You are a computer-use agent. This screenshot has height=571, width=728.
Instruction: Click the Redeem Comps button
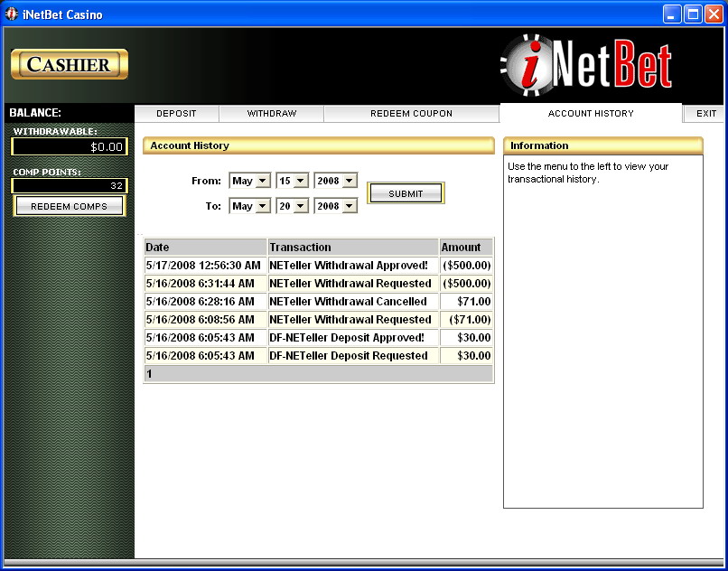[x=70, y=206]
